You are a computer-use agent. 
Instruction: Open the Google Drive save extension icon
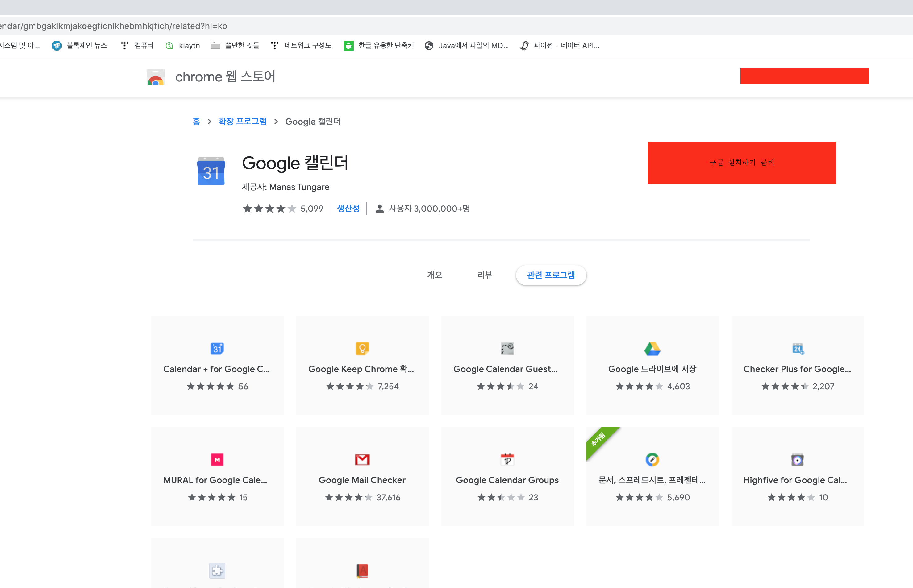pyautogui.click(x=652, y=348)
